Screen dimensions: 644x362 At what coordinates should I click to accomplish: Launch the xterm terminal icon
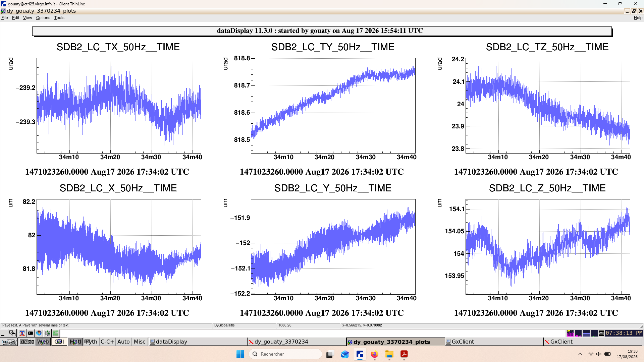(x=31, y=333)
